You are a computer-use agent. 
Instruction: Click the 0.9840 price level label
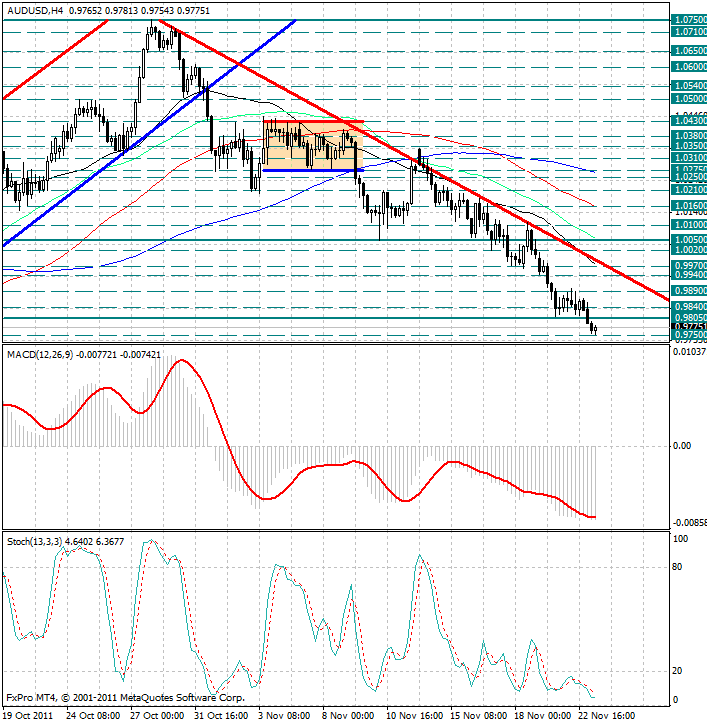(x=689, y=307)
